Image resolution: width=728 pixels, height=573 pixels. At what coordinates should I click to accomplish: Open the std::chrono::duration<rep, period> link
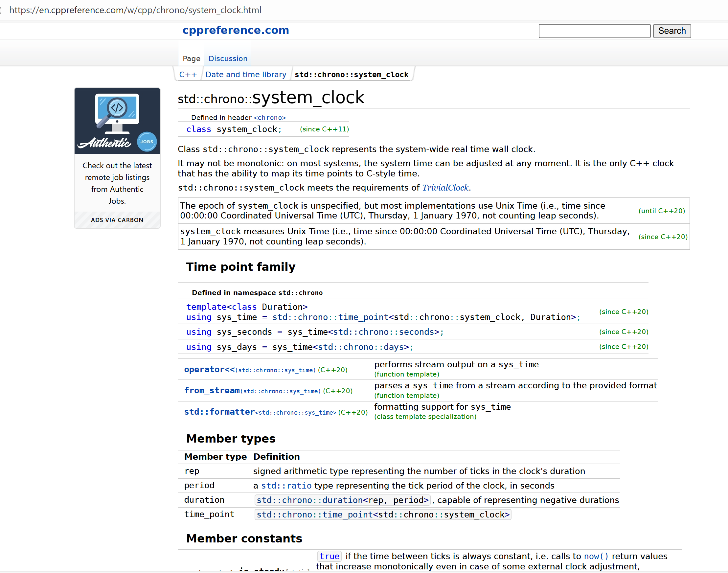tap(342, 500)
